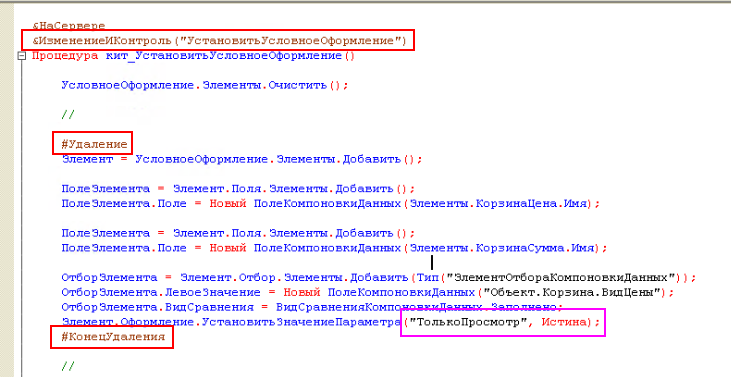Viewport: 731px width, 377px height.
Task: Click the КорзинаСумма identifier
Action: [520, 248]
